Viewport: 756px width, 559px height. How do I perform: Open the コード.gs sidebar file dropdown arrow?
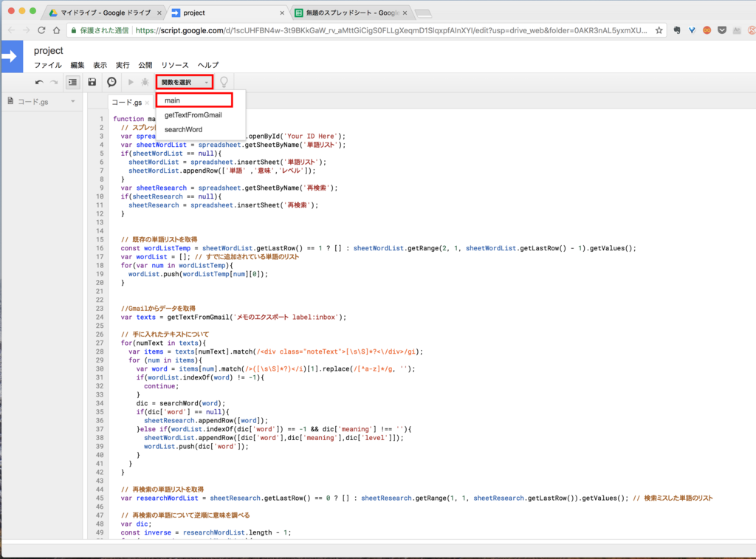pyautogui.click(x=73, y=101)
